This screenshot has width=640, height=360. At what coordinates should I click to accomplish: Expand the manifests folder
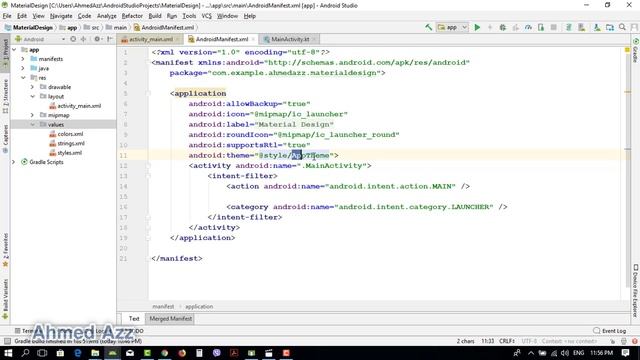(23, 59)
